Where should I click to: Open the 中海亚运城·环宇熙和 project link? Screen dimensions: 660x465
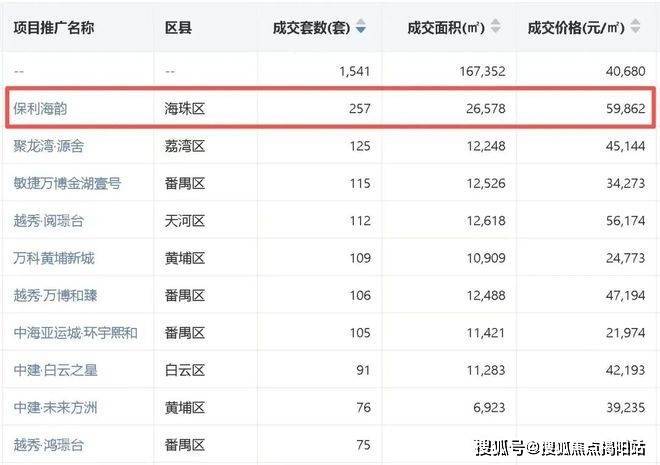[x=76, y=333]
